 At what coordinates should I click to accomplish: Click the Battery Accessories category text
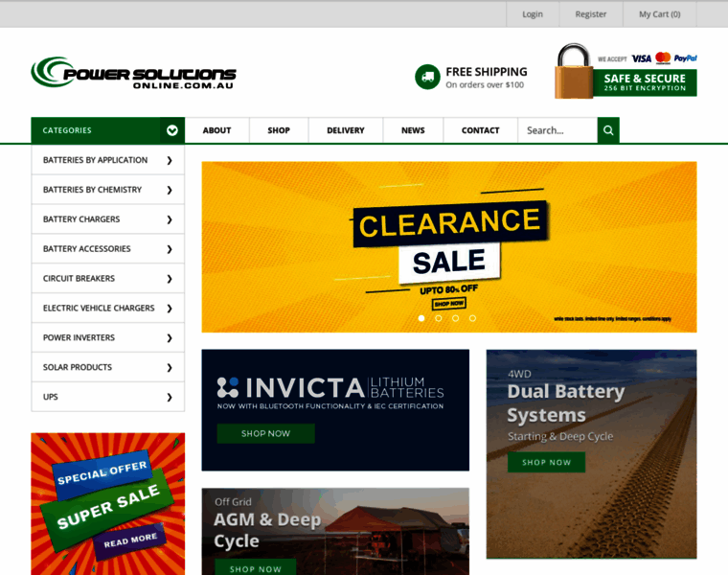[87, 249]
